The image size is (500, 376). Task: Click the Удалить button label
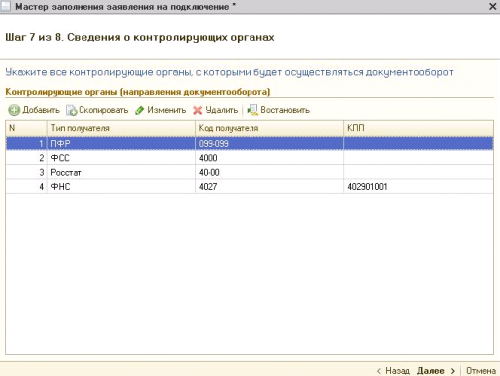click(221, 110)
